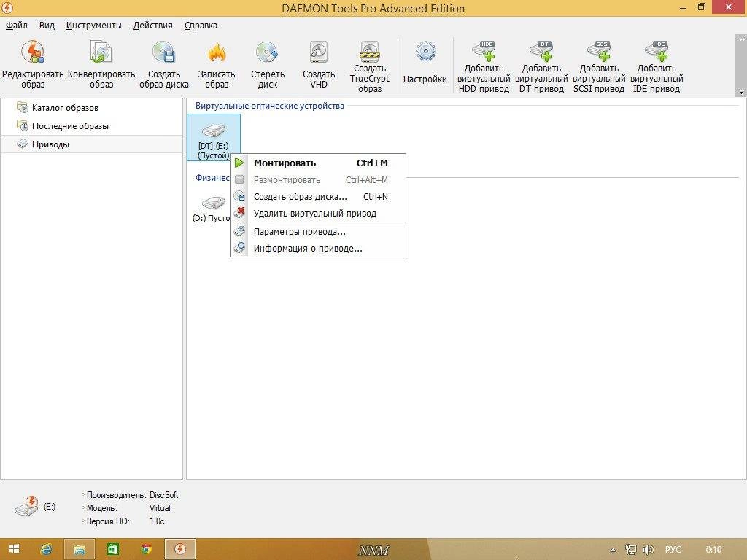
Task: Open Internet Explorer from taskbar
Action: click(x=47, y=549)
